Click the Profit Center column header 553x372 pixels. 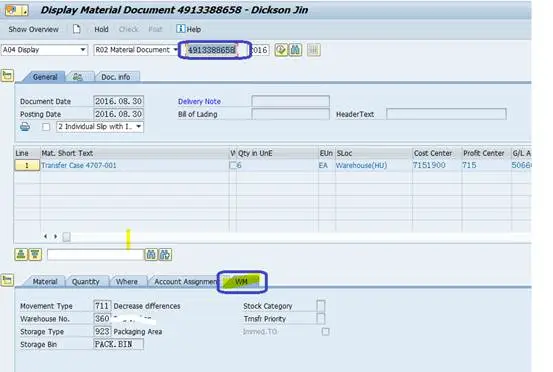[x=486, y=153]
